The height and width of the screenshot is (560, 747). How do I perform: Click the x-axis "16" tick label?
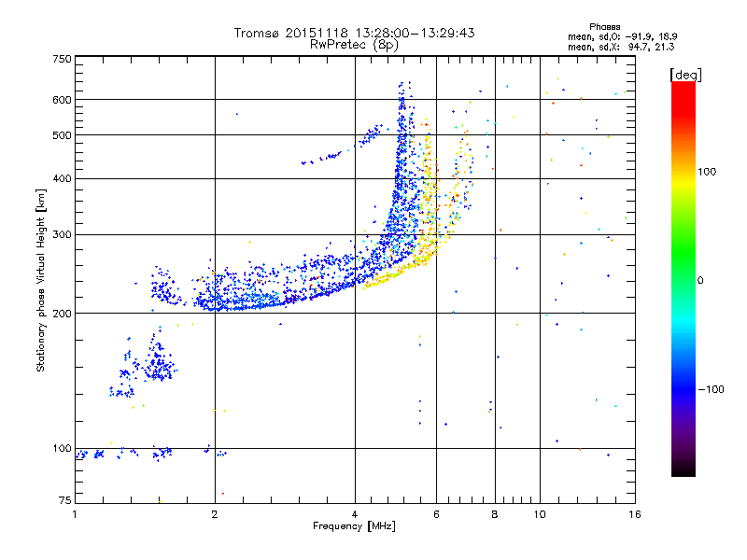pos(635,514)
